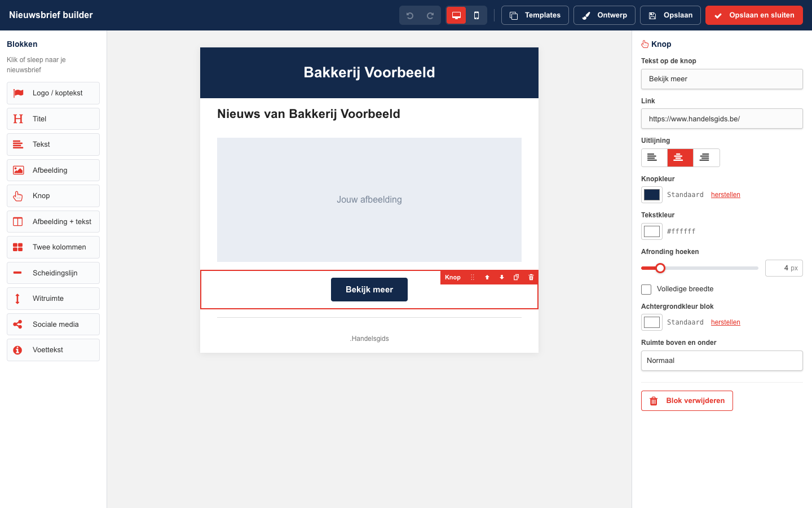Viewport: 812px width, 508px height.
Task: Click Opslaan en sluiten
Action: 754,15
